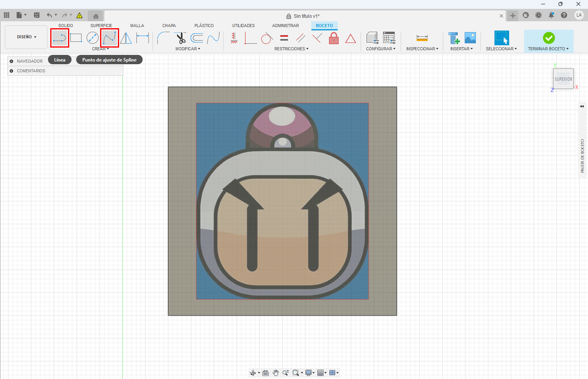The image size is (588, 379).
Task: Open the configuration table icon
Action: tap(389, 38)
